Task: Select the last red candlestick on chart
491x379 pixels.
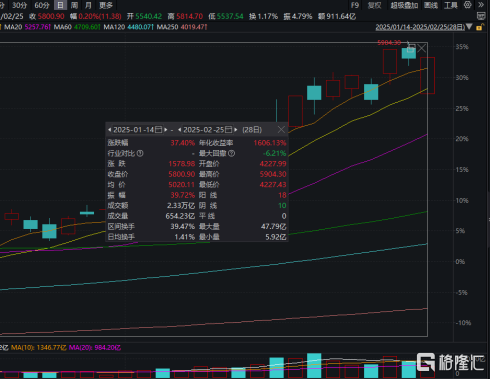Action: pos(427,76)
